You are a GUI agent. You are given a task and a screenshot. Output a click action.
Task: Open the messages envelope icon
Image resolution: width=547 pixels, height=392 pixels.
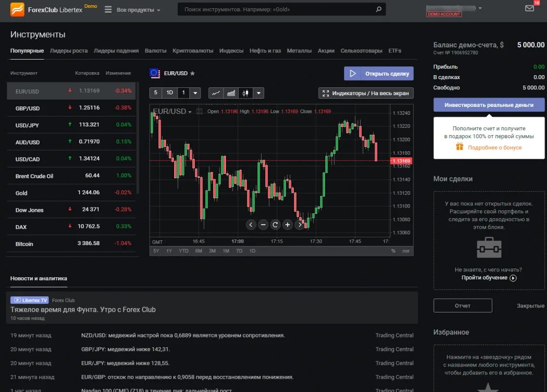[x=529, y=8]
